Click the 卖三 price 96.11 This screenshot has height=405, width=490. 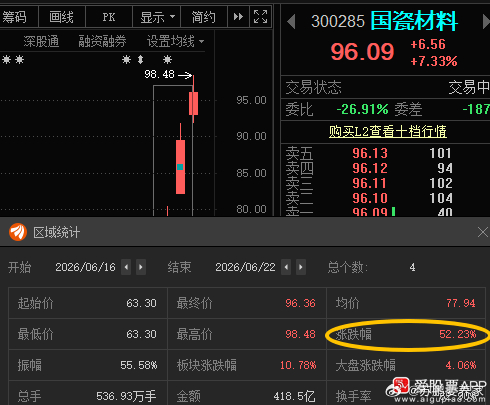coord(370,183)
